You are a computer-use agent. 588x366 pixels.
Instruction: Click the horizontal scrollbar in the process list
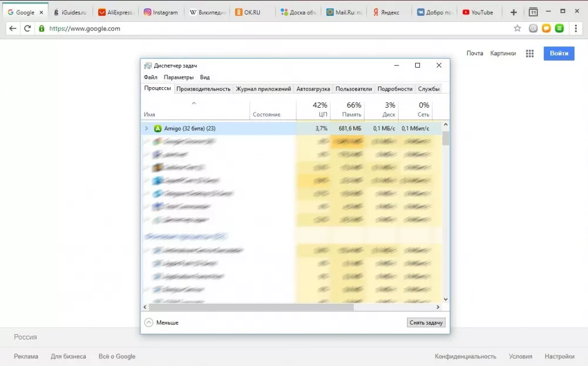click(x=253, y=307)
